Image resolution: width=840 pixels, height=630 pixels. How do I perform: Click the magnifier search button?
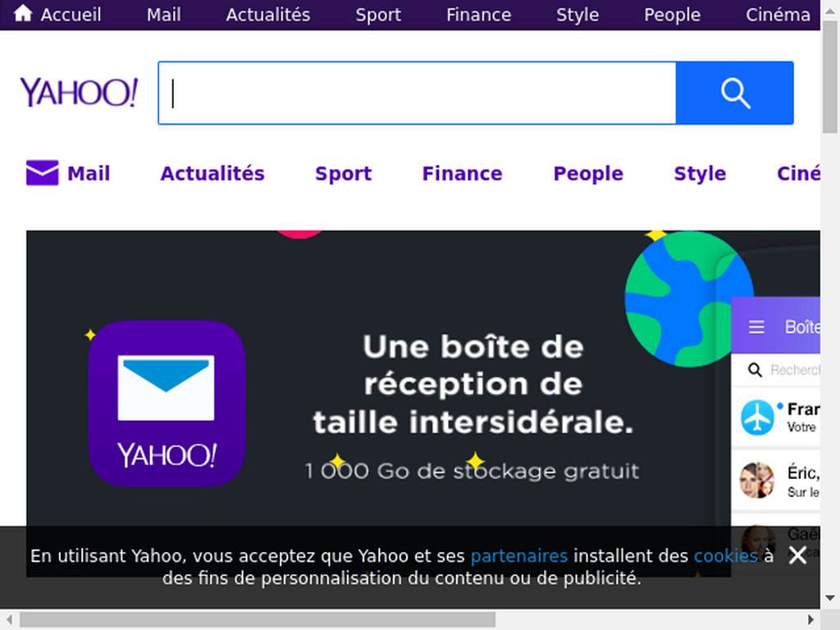[x=734, y=94]
